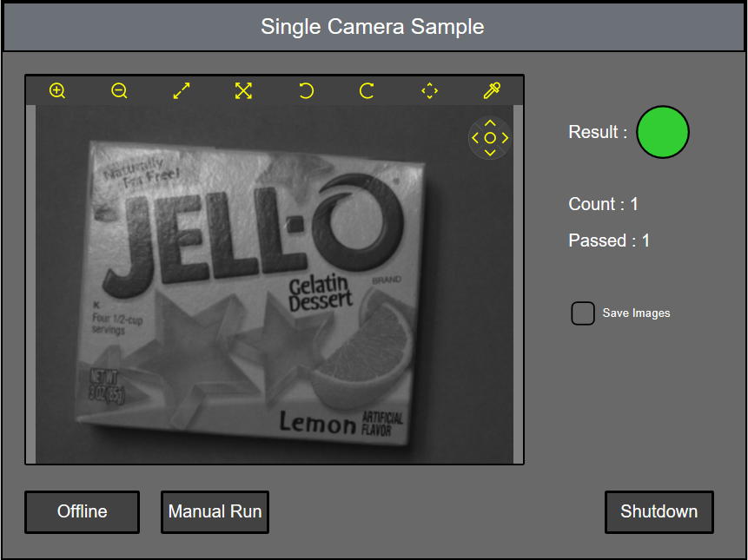Screen dimensions: 748x560
Task: Click the zoom in magnifier icon
Action: (57, 91)
